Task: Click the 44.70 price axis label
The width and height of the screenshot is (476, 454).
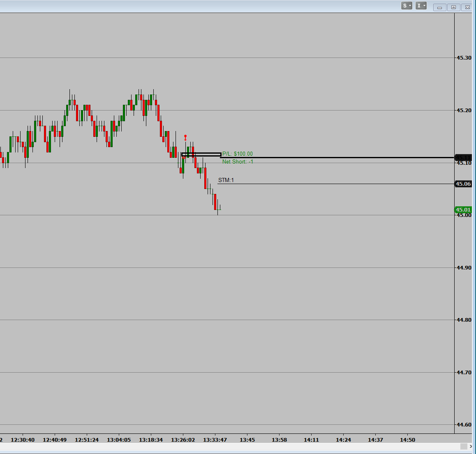Action: point(464,372)
